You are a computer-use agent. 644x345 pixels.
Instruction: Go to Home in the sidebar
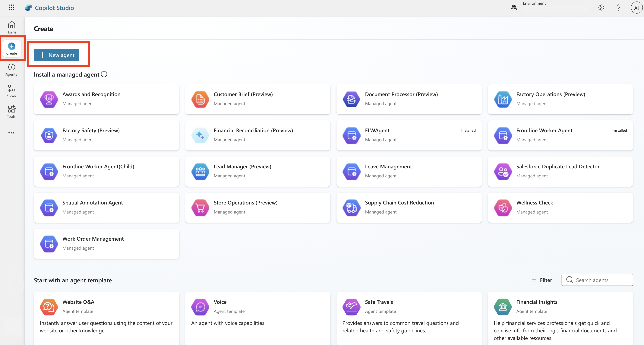pos(11,27)
